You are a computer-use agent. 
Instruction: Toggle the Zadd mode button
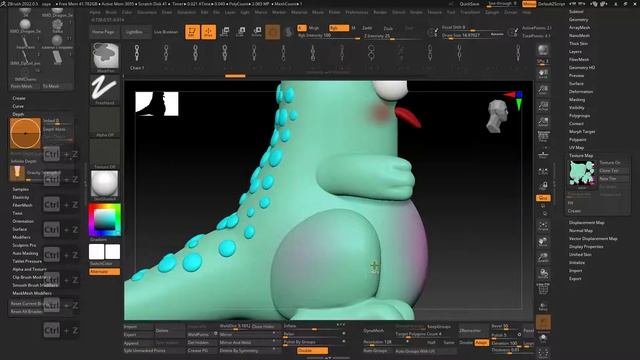367,28
